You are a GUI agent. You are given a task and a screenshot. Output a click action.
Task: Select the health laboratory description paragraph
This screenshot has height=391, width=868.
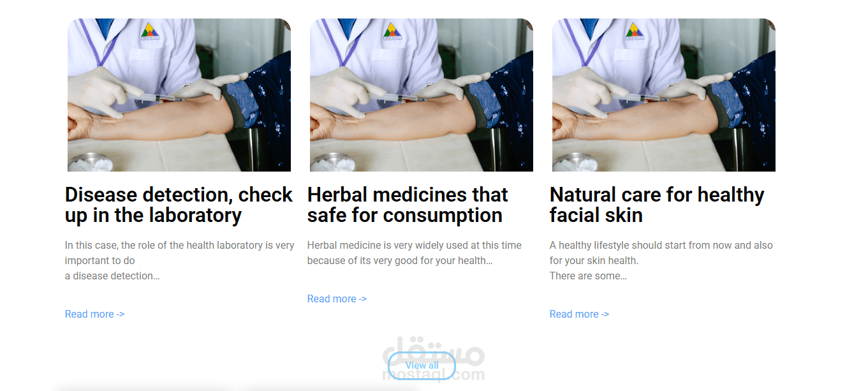(180, 260)
